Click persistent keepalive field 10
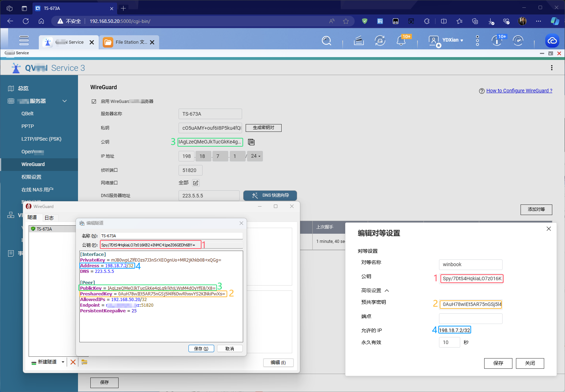The width and height of the screenshot is (565, 392). 449,342
